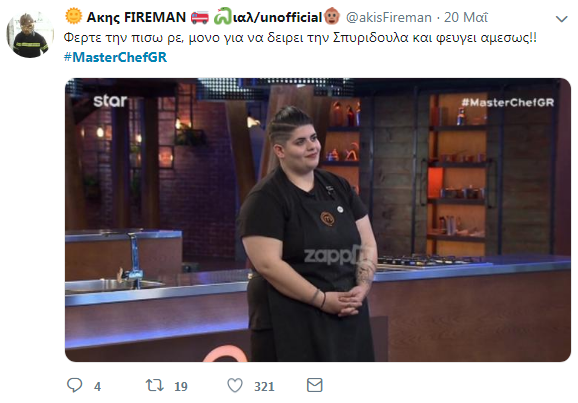The width and height of the screenshot is (578, 403).
Task: Open the @akisFireman handle link
Action: (389, 17)
